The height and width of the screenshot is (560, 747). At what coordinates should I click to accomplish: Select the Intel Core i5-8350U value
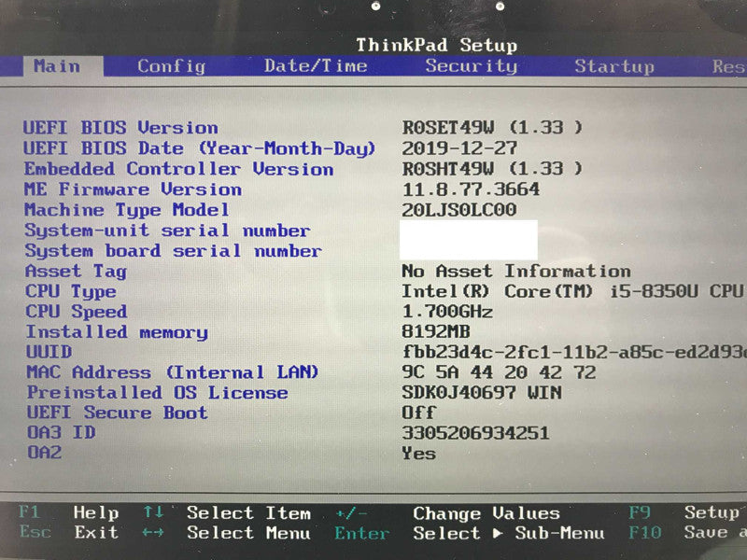pyautogui.click(x=573, y=291)
